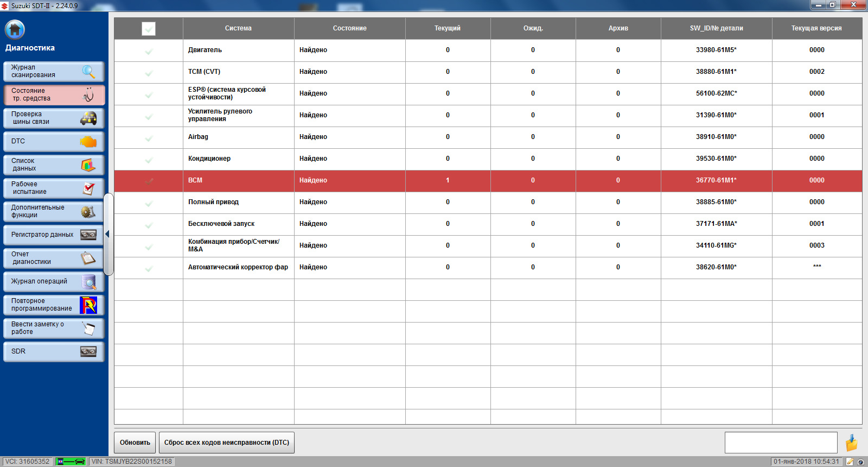Click gears icon for additional functions
868x467 pixels.
pyautogui.click(x=88, y=211)
